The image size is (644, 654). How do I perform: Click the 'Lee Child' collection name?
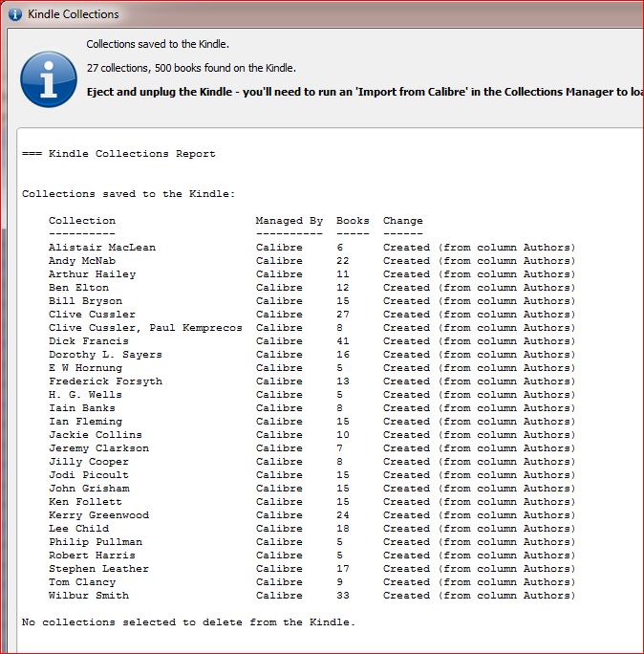pos(78,528)
